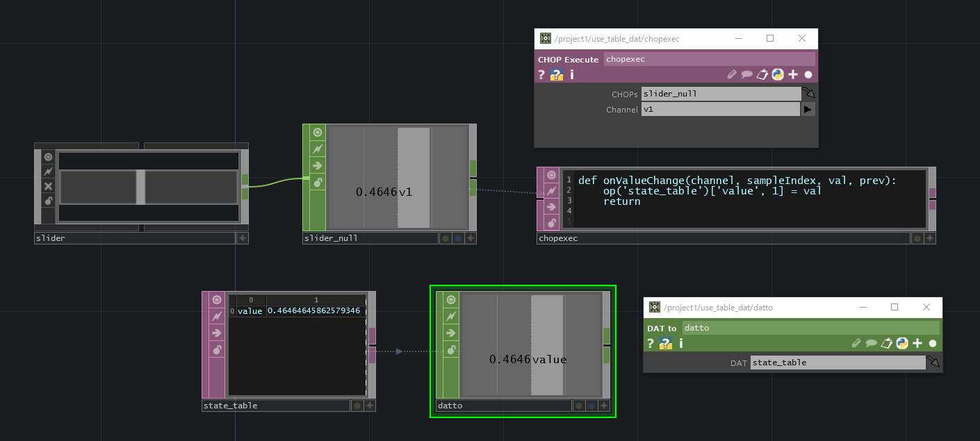Open Python help for the chopexec operator

tap(556, 74)
